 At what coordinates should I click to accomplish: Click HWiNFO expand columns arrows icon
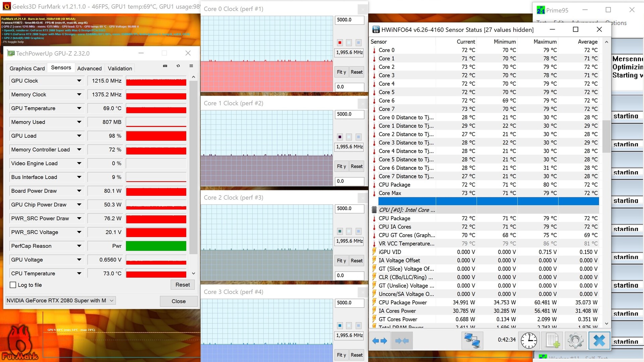click(x=379, y=341)
